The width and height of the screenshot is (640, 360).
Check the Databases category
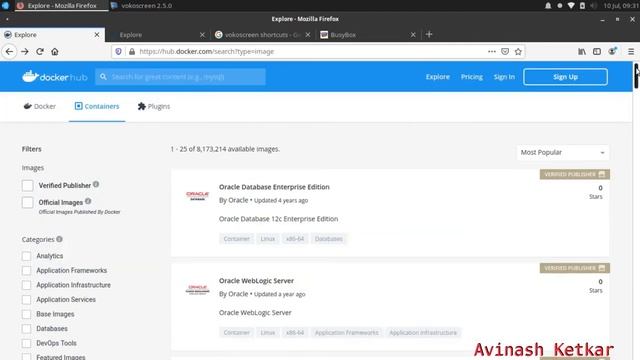click(x=27, y=329)
